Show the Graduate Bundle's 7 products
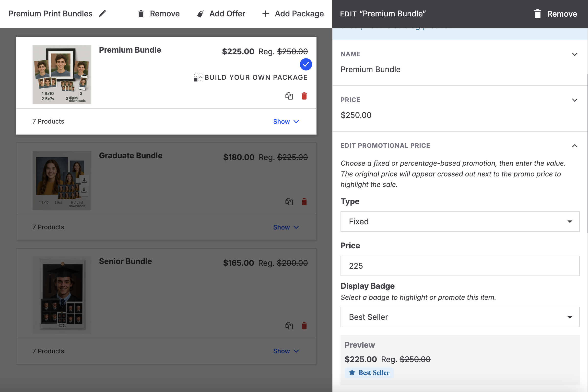This screenshot has width=588, height=392. (x=286, y=227)
